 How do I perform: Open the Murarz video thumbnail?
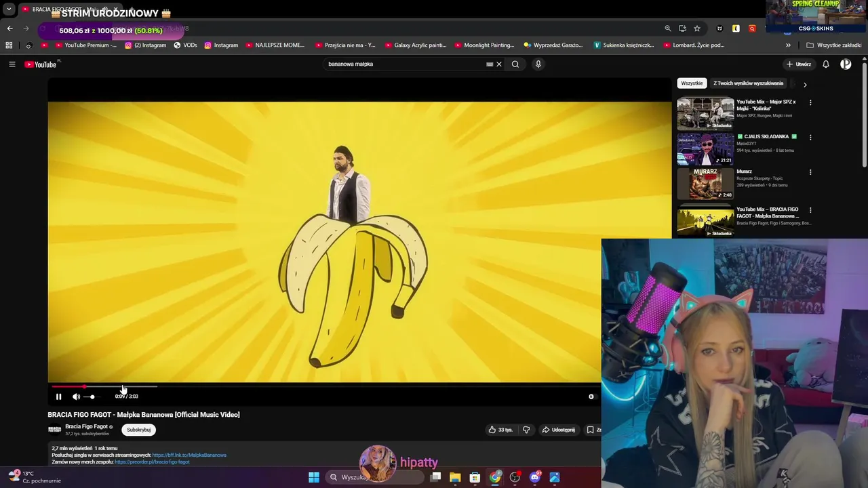point(705,183)
